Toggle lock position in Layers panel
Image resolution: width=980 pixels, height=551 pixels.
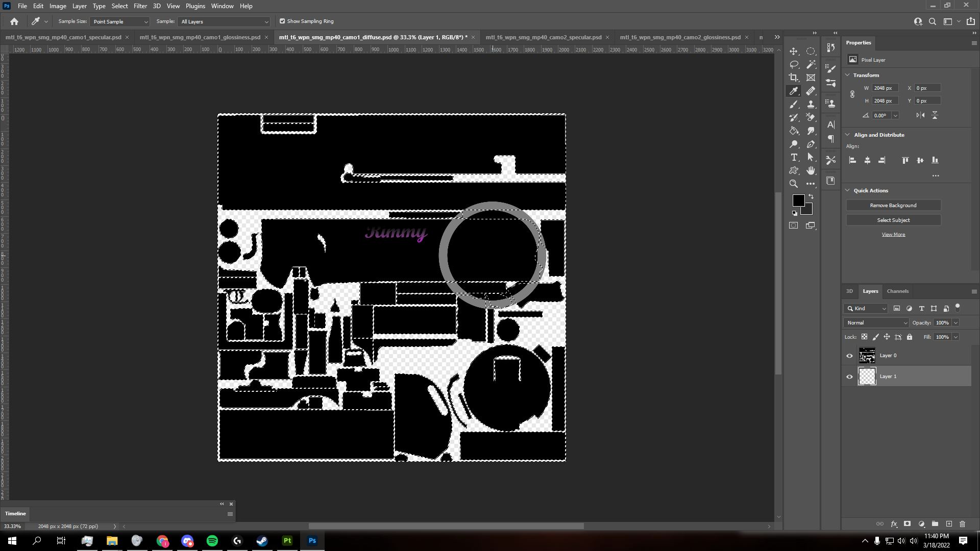coord(887,337)
